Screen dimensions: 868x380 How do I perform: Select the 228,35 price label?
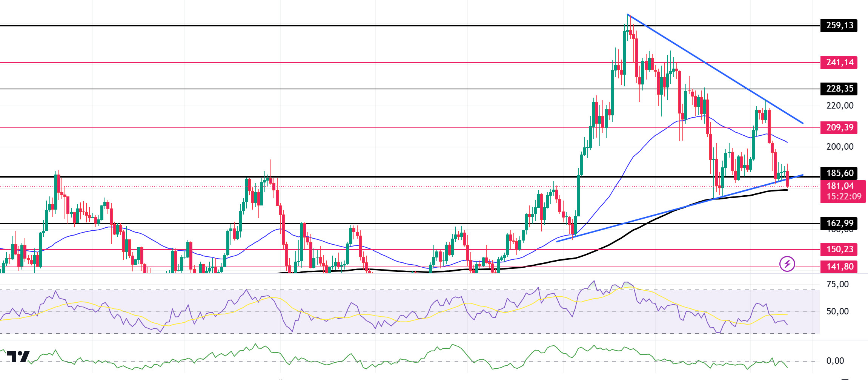coord(839,89)
